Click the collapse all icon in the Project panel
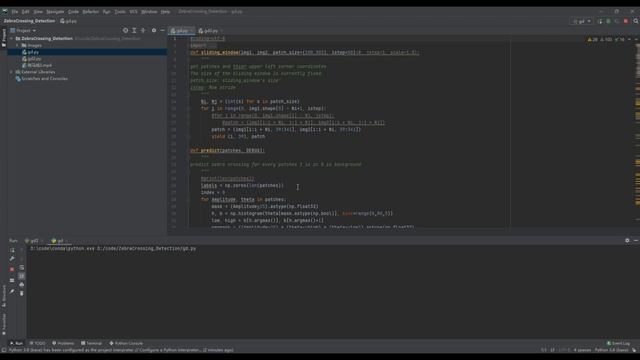The image size is (640, 360). point(143,31)
